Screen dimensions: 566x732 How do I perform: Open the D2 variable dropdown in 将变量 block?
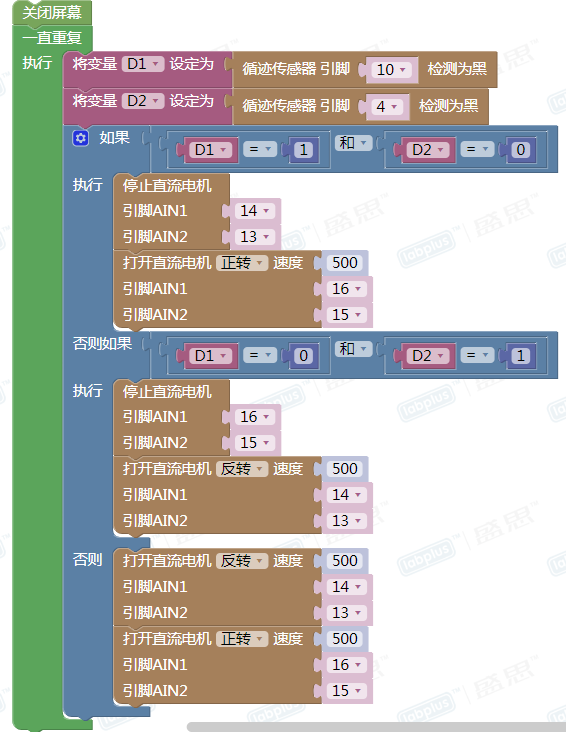coord(143,101)
